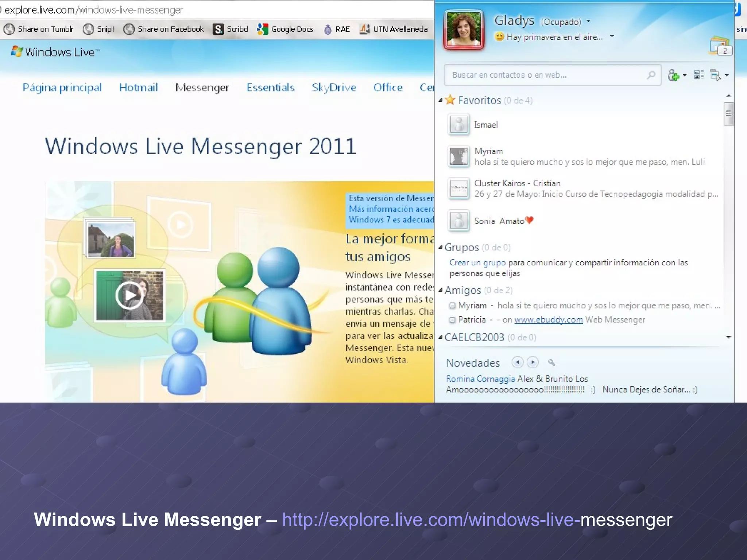The height and width of the screenshot is (560, 747).
Task: Click the add contact icon
Action: [673, 75]
